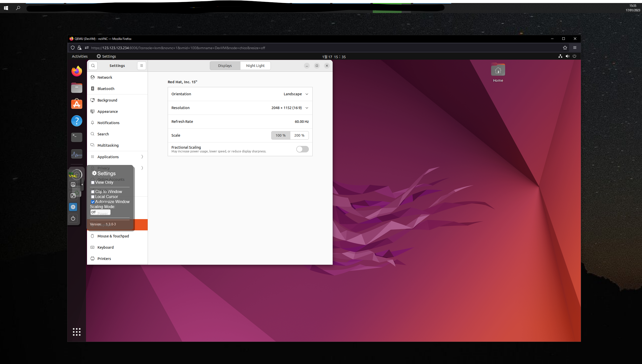This screenshot has height=364, width=642.
Task: Click the Firefox tracking protection shield
Action: tap(73, 48)
